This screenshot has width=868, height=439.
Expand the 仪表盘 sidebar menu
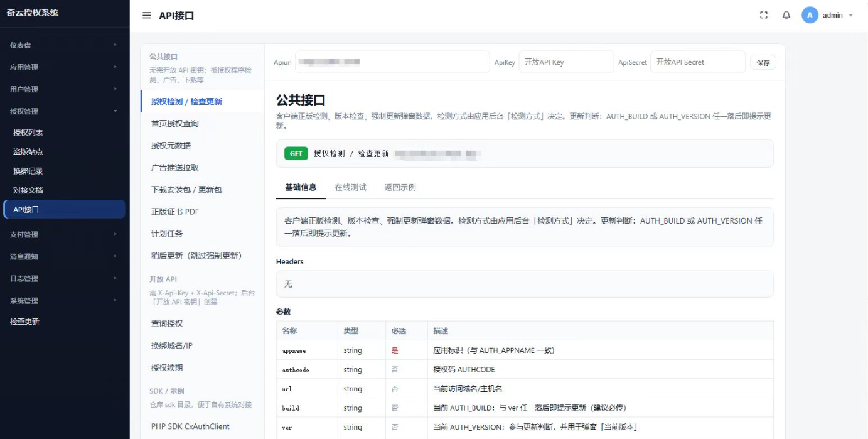65,45
